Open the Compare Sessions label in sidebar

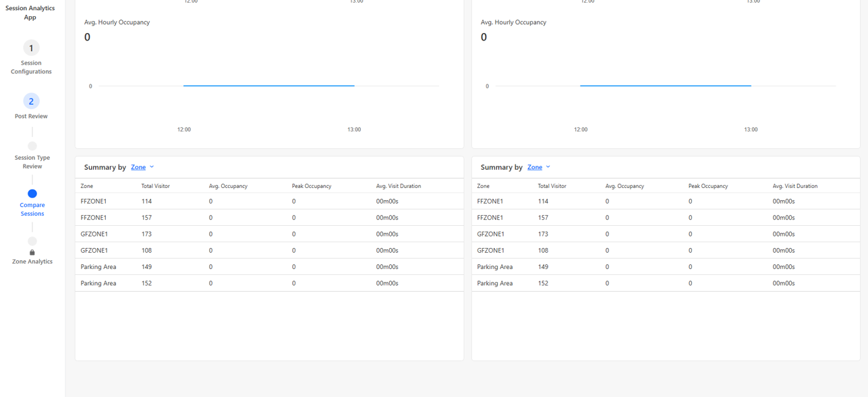pyautogui.click(x=32, y=210)
